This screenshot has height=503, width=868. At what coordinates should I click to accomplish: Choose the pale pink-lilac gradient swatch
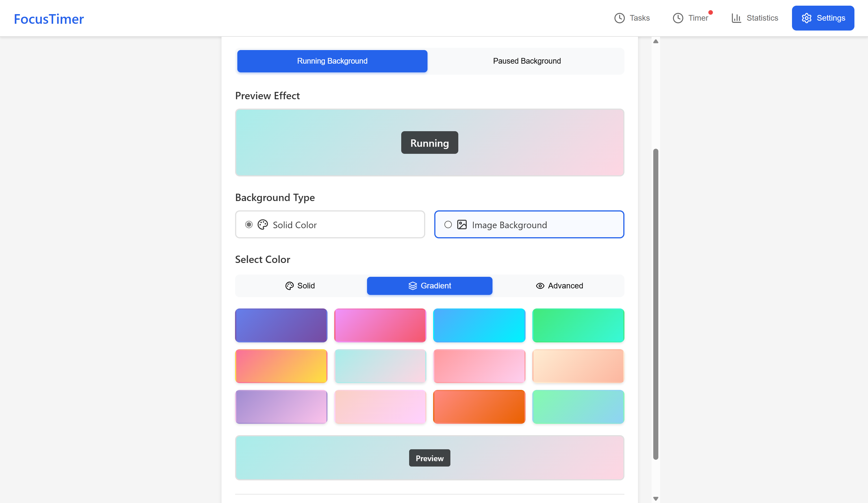[380, 407]
